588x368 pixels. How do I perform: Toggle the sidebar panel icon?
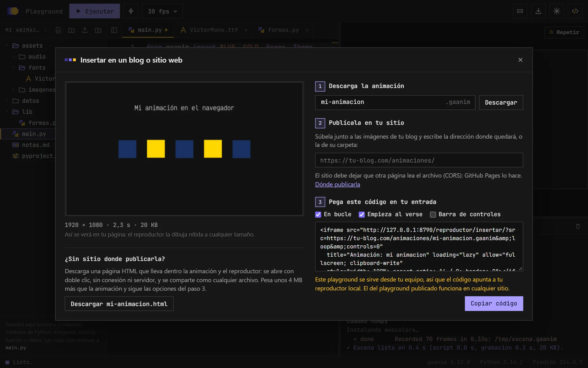pos(114,30)
